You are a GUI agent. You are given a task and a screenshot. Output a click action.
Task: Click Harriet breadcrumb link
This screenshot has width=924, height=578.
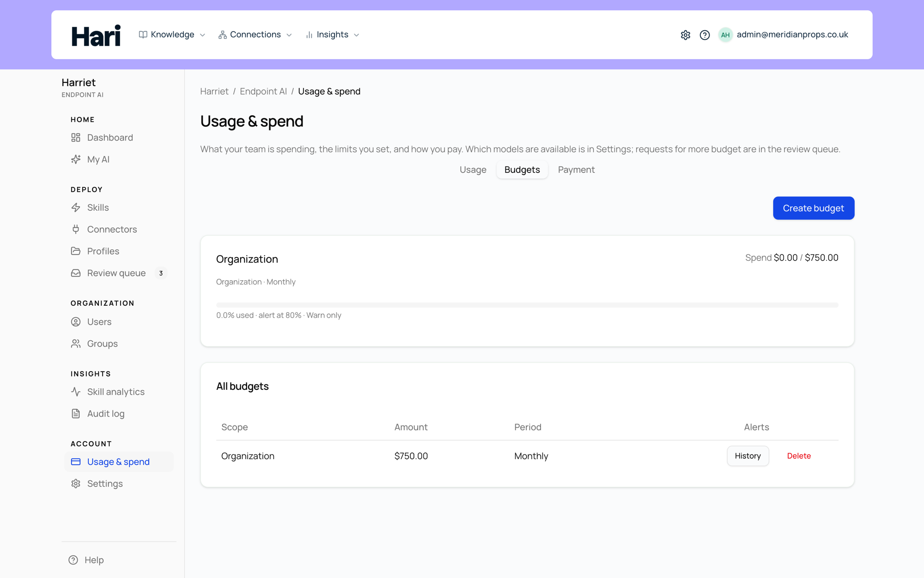coord(214,91)
